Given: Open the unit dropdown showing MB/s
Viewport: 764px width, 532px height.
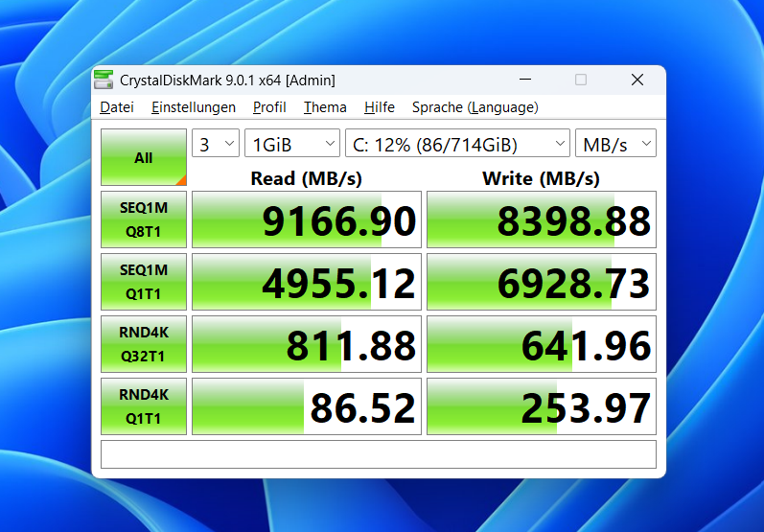Looking at the screenshot, I should pos(615,143).
